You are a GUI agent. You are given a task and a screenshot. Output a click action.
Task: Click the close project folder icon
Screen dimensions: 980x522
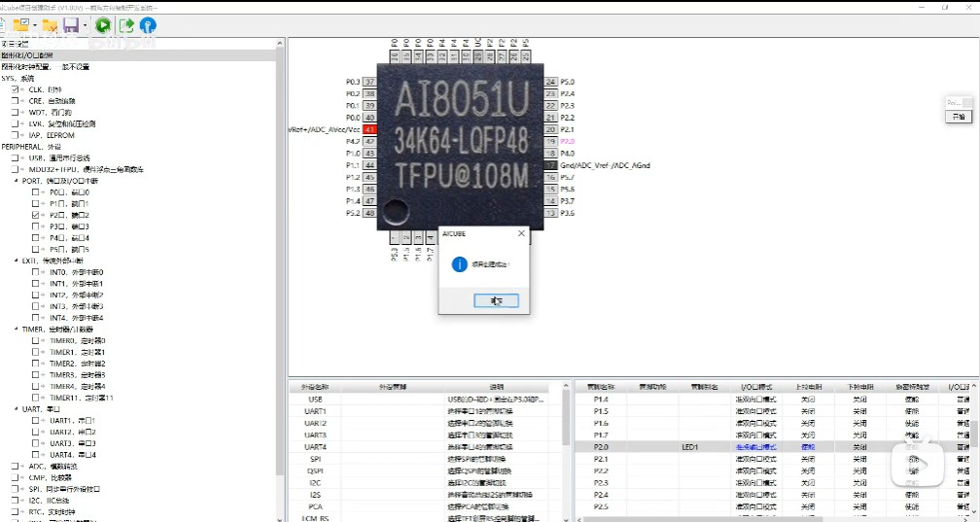(x=50, y=25)
